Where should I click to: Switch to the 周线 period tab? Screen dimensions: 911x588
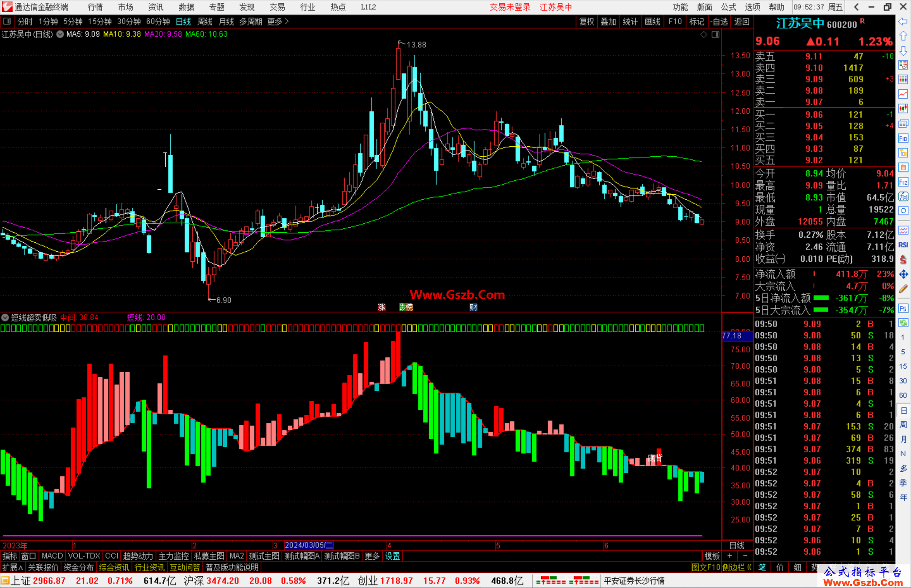click(205, 21)
